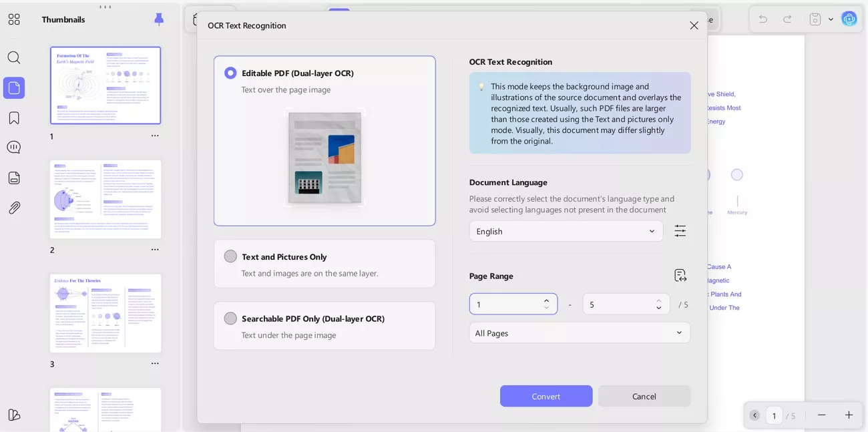Expand the English document language dropdown
The width and height of the screenshot is (868, 432).
(x=566, y=231)
